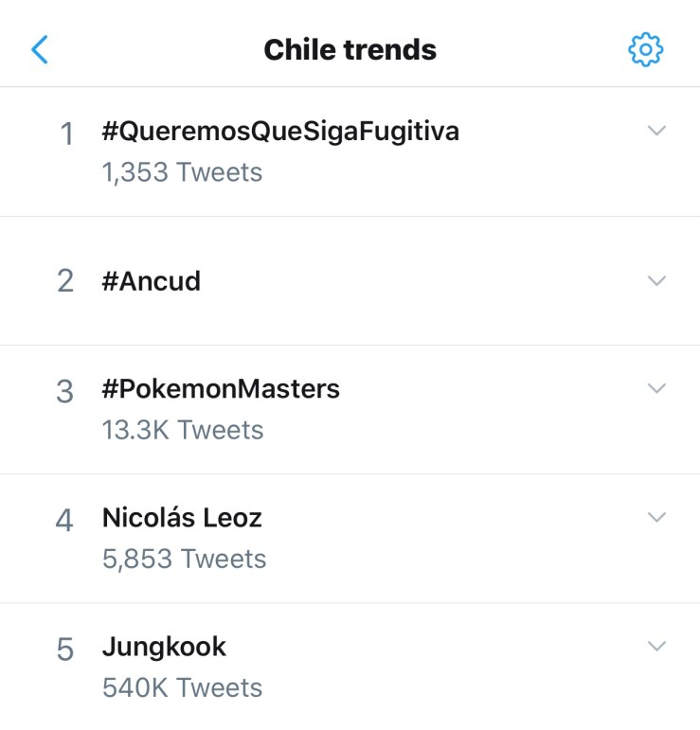Open the chevron menu for Jungkook

click(656, 646)
